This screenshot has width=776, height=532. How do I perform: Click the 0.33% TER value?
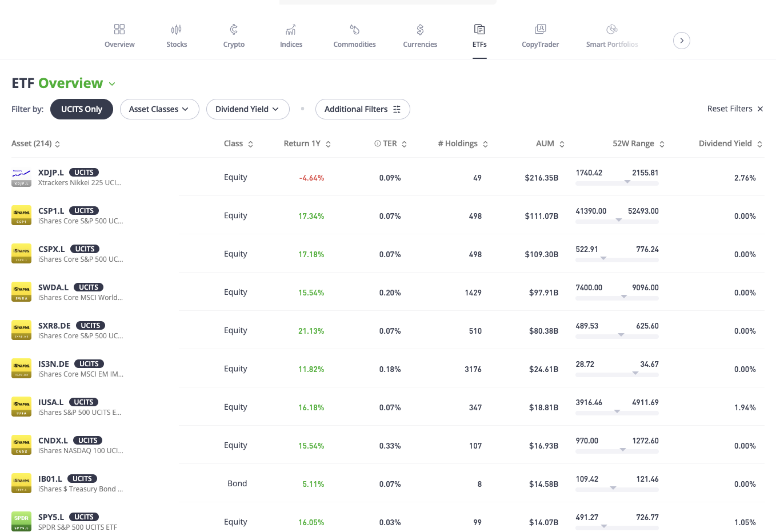tap(390, 446)
